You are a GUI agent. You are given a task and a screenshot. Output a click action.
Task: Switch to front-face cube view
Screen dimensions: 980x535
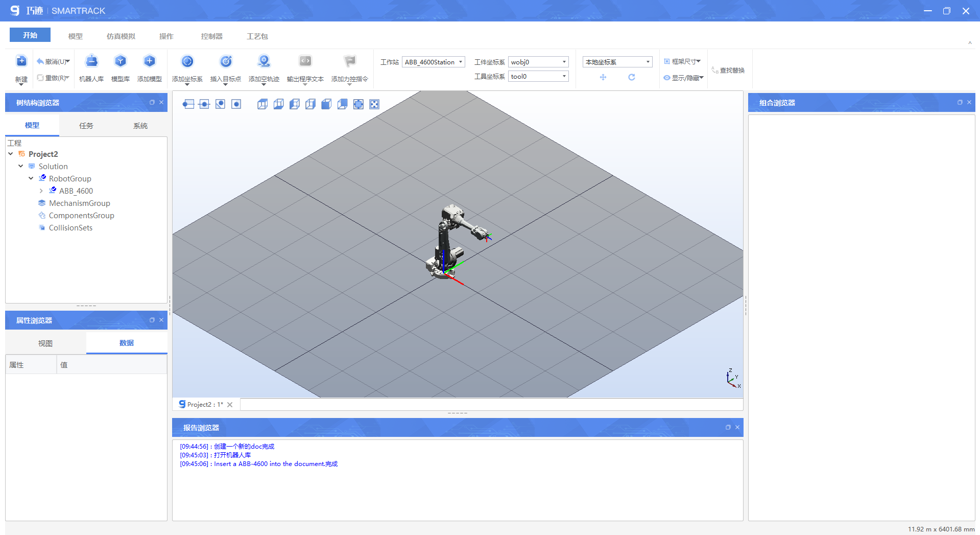(x=326, y=104)
